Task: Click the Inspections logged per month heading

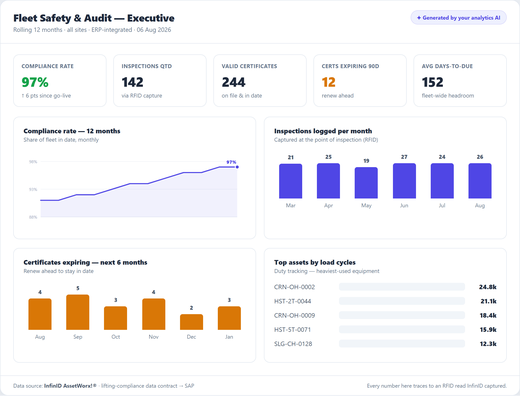Action: [323, 131]
